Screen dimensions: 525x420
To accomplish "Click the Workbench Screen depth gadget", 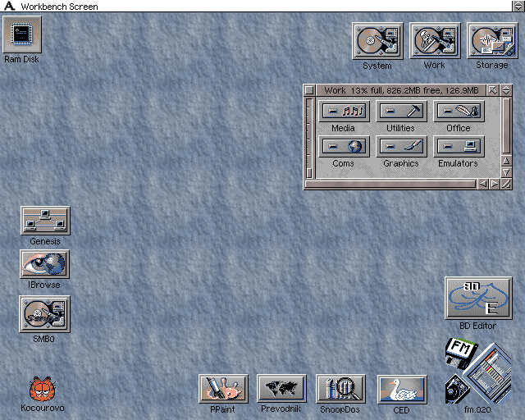I will coord(518,6).
